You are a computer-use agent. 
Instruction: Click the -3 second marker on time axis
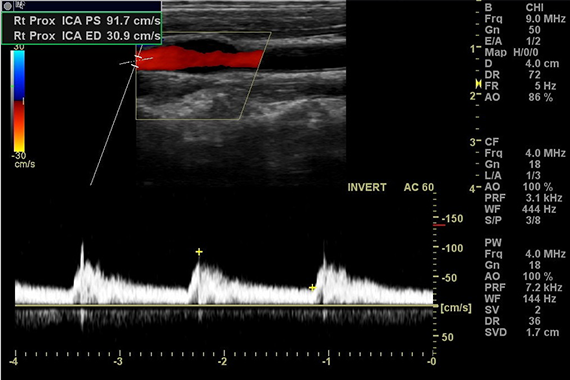117,361
